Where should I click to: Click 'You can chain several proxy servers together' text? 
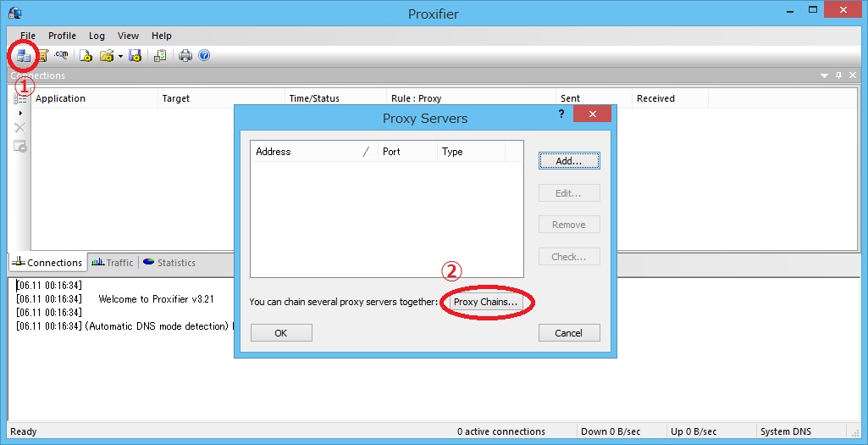[343, 302]
